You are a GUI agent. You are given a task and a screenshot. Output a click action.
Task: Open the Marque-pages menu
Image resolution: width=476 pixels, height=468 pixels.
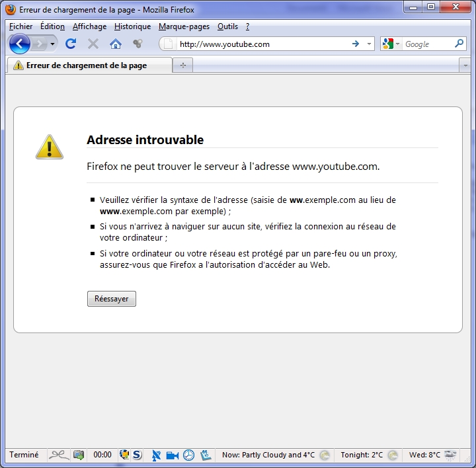pyautogui.click(x=184, y=26)
